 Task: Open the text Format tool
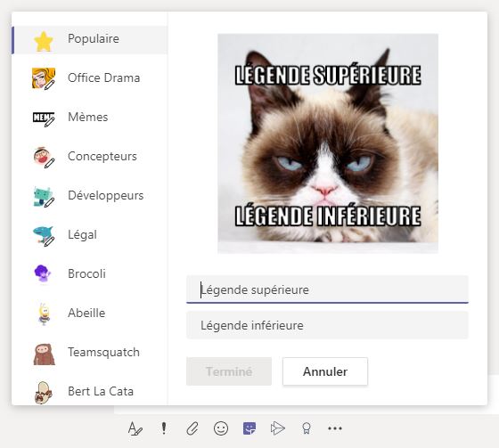click(135, 428)
